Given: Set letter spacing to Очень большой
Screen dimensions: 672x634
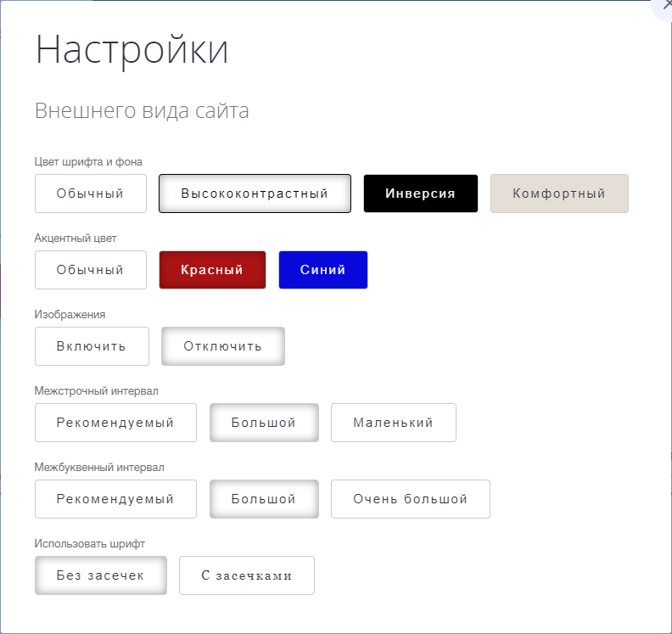Looking at the screenshot, I should pyautogui.click(x=410, y=499).
